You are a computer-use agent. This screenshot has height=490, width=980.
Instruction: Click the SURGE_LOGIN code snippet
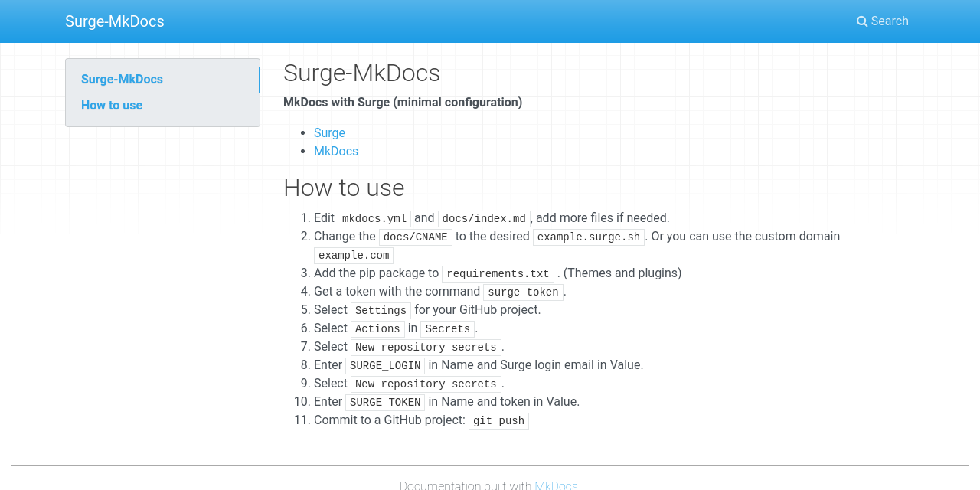[x=385, y=365]
